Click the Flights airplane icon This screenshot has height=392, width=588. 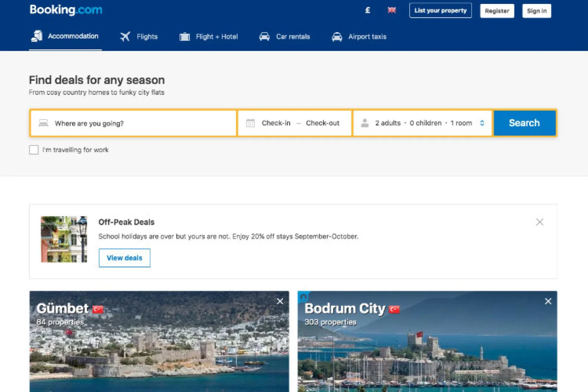coord(125,37)
